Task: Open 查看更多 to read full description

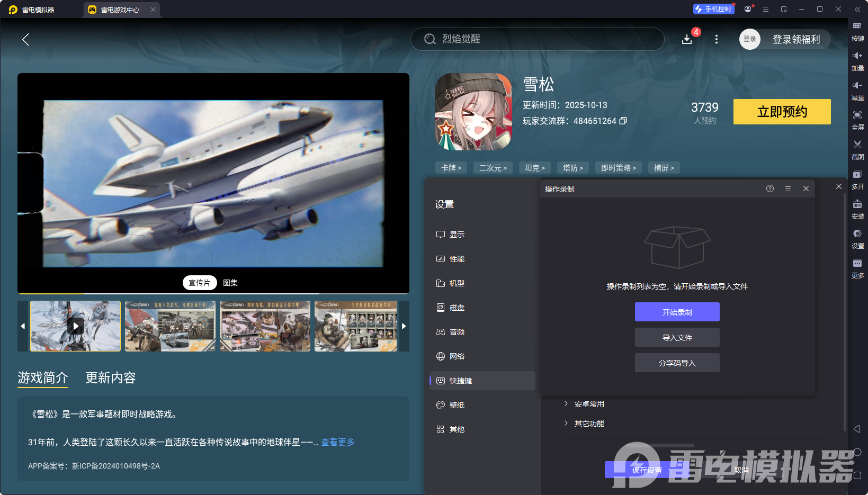Action: [337, 442]
